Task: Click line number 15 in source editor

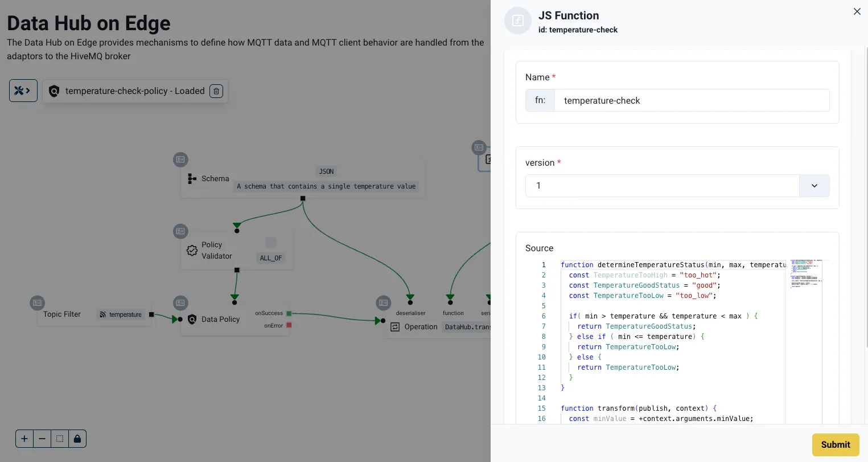Action: tap(542, 408)
